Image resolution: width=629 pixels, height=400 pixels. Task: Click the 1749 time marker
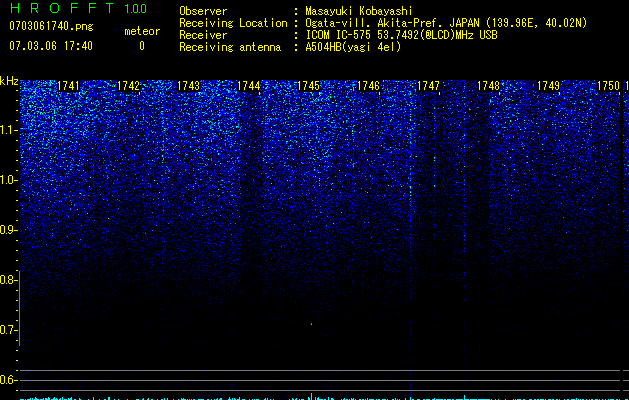click(548, 86)
